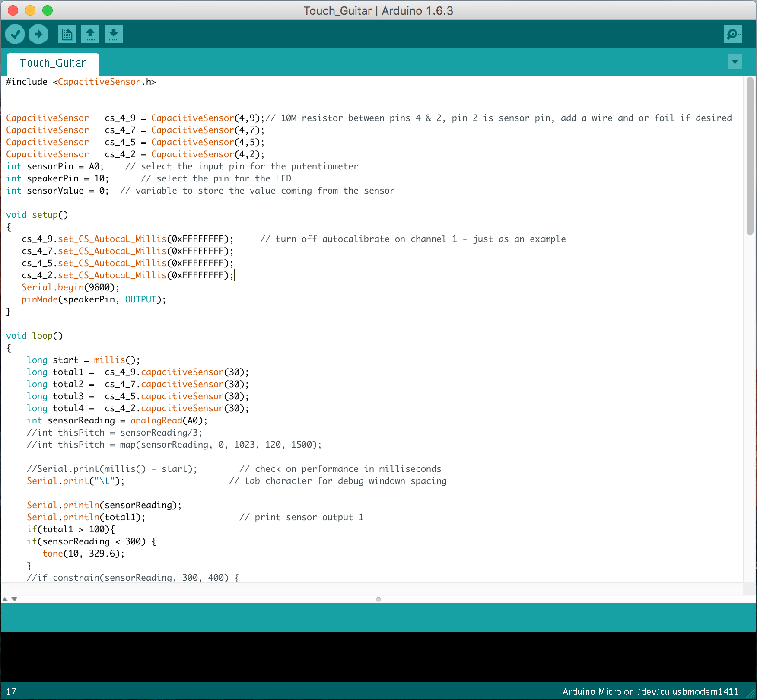Click the line declaring cs_4_7
Image resolution: width=757 pixels, height=700 pixels.
[x=135, y=130]
